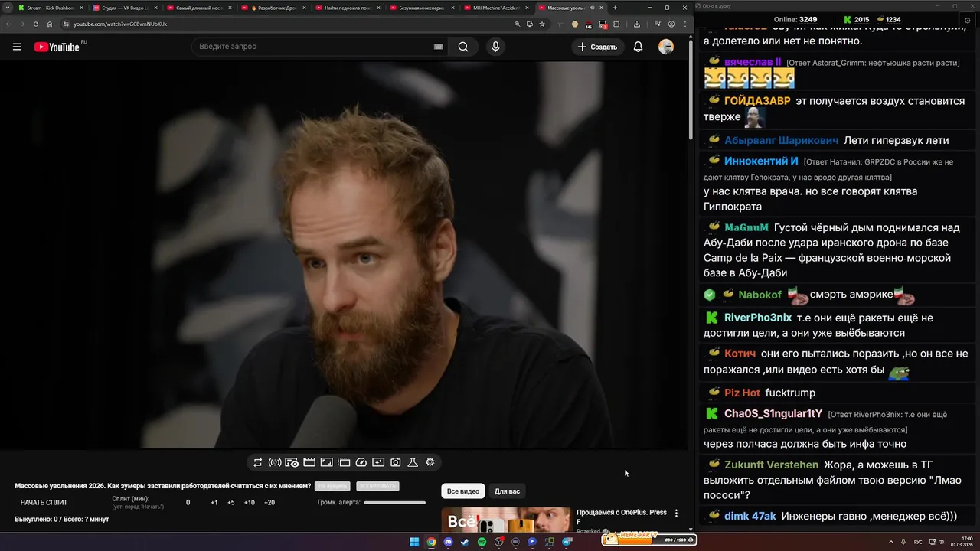Switch to 'MRI Machine Accident' tab

click(495, 8)
